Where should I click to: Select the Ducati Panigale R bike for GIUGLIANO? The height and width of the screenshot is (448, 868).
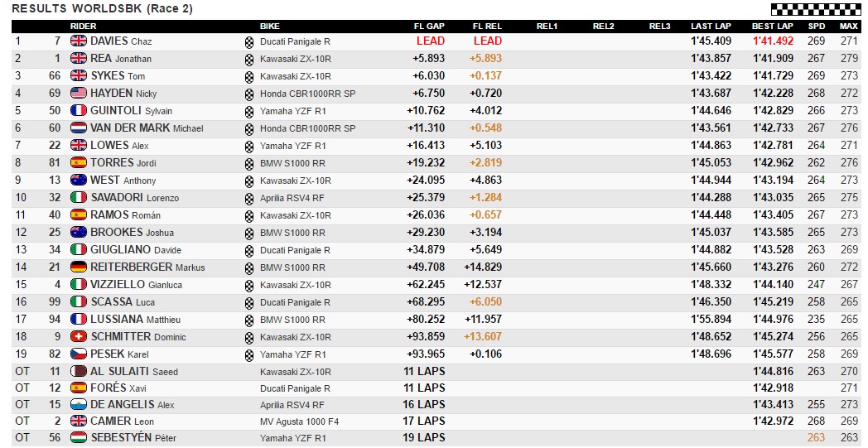click(x=295, y=250)
